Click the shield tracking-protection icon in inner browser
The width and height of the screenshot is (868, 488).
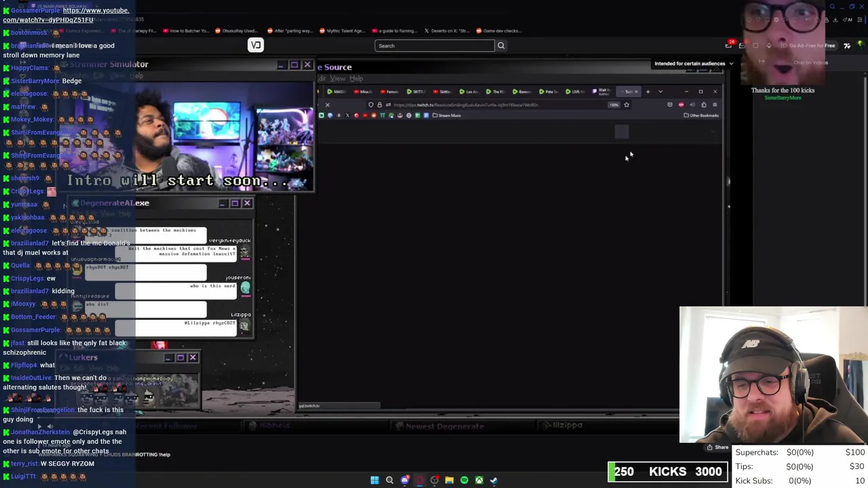371,105
